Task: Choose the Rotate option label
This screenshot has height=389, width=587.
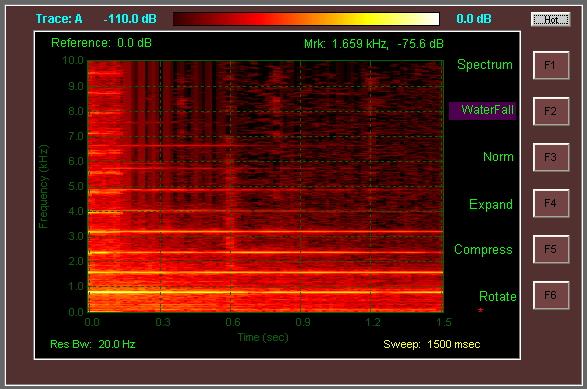Action: coord(498,296)
